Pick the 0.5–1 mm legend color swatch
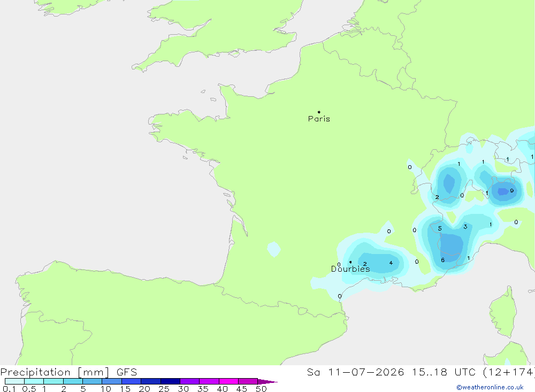This screenshot has height=392, width=535. pyautogui.click(x=34, y=381)
